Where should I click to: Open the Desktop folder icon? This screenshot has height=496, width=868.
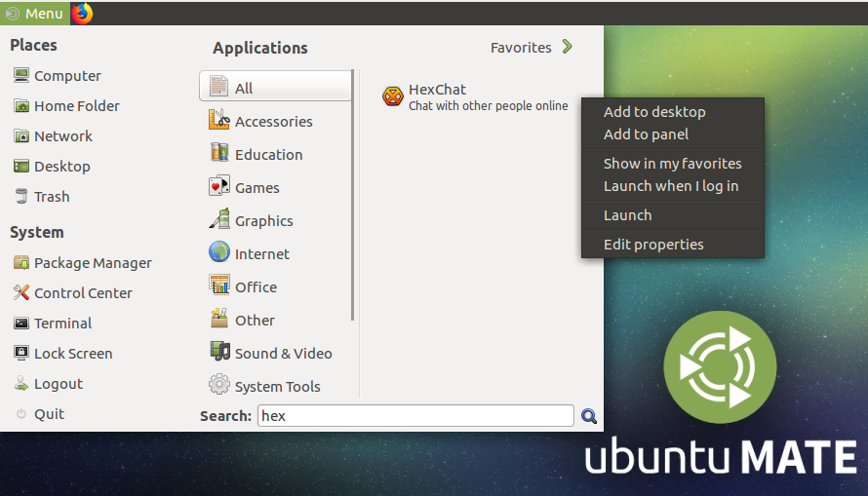[x=21, y=166]
